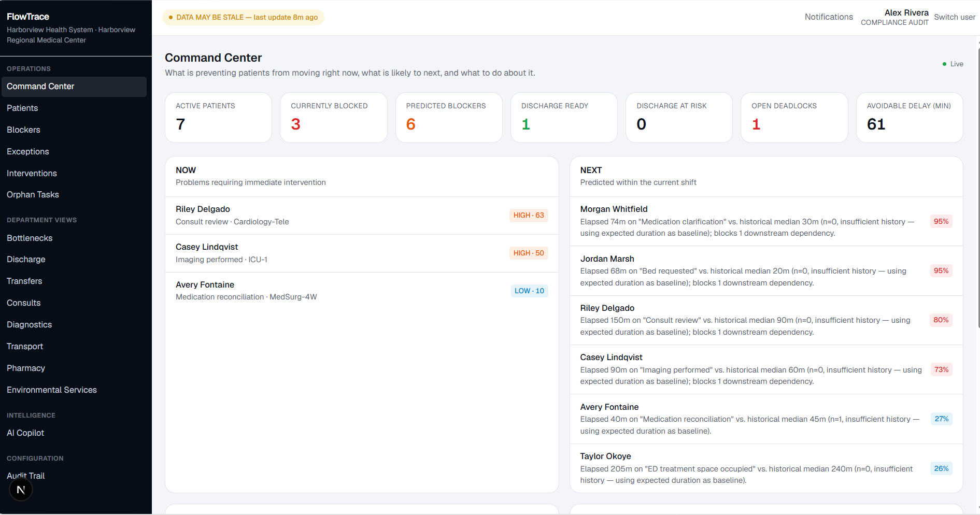The height and width of the screenshot is (515, 980).
Task: Select Bottlenecks department view
Action: (74, 238)
